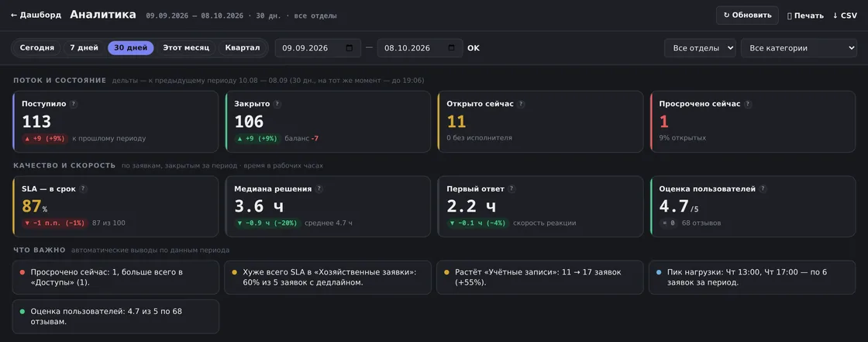Open calendar picker in end date 08.10.2026
Image resolution: width=868 pixels, height=342 pixels.
click(452, 47)
